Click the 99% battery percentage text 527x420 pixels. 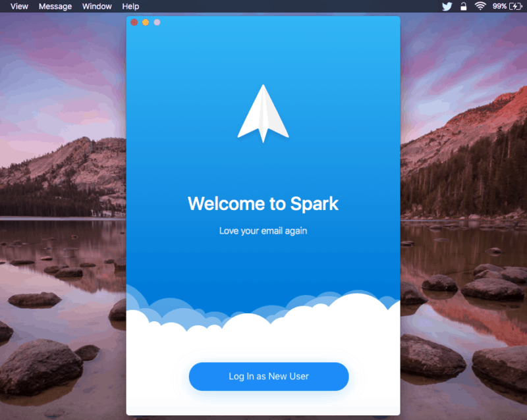[499, 6]
